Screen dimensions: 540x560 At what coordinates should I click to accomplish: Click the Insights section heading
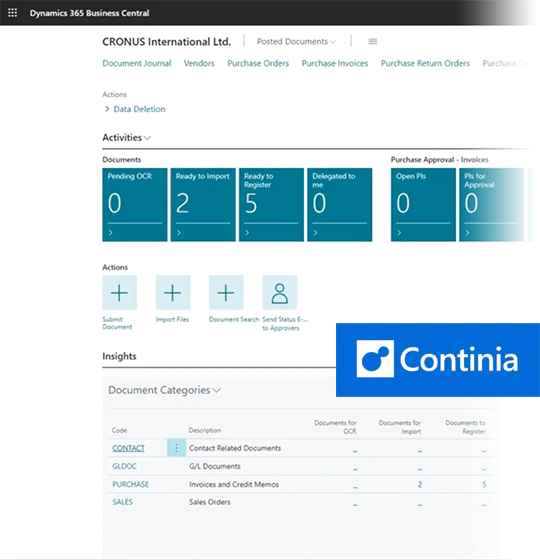click(x=119, y=356)
